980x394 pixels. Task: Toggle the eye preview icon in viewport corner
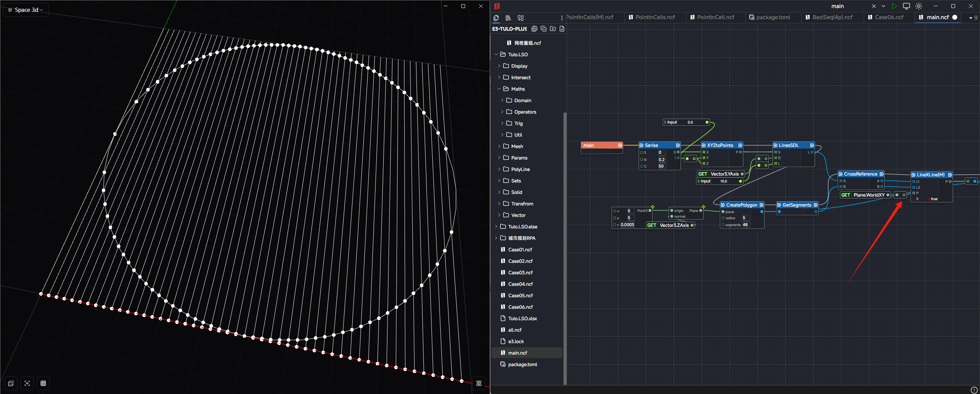[479, 383]
